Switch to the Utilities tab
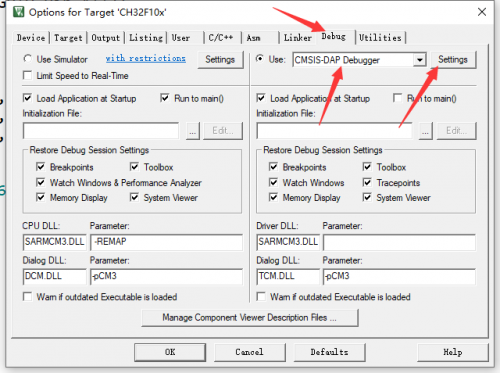Viewport: 500px width, 373px height. (x=380, y=38)
